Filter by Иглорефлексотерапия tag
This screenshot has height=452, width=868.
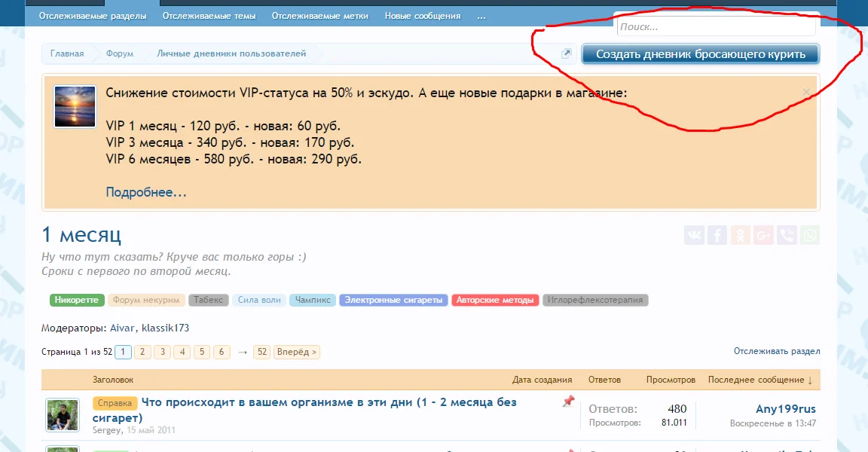tap(595, 300)
